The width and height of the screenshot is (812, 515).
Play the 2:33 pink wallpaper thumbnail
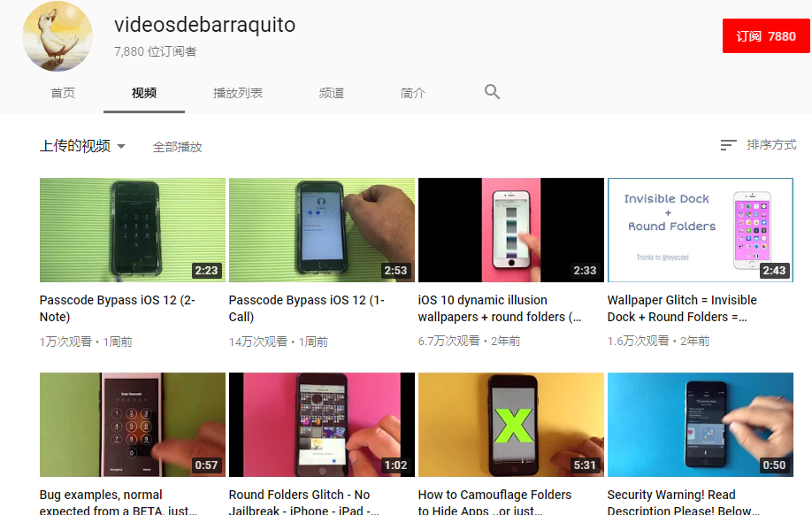[x=511, y=230]
